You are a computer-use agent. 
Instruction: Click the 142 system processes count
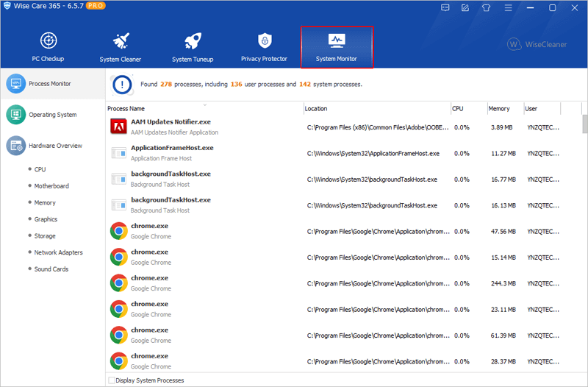(305, 84)
